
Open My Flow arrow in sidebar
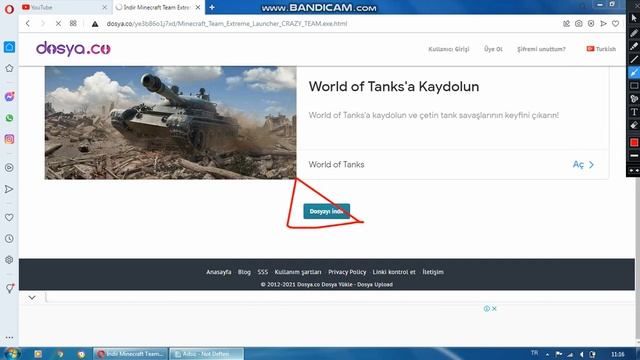tap(9, 189)
